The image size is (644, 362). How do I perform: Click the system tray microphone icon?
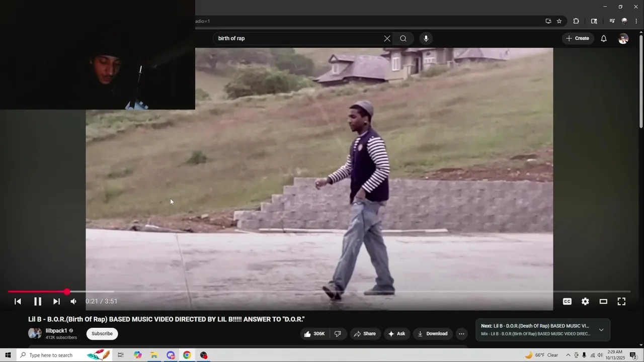[x=584, y=355]
